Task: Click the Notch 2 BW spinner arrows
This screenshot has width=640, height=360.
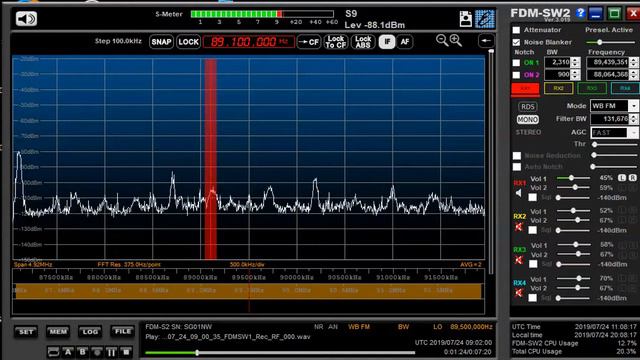Action: pyautogui.click(x=576, y=75)
